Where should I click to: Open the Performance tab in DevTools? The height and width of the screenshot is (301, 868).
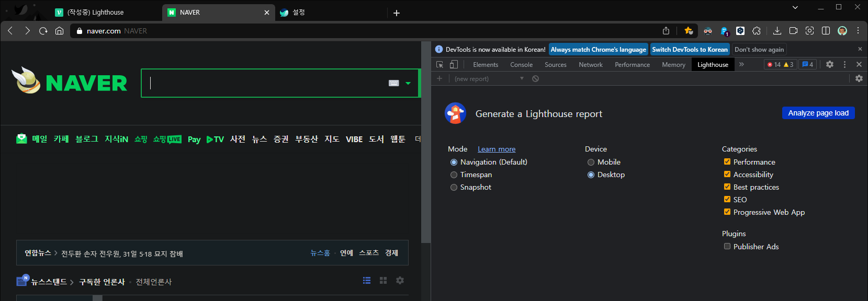pyautogui.click(x=632, y=64)
